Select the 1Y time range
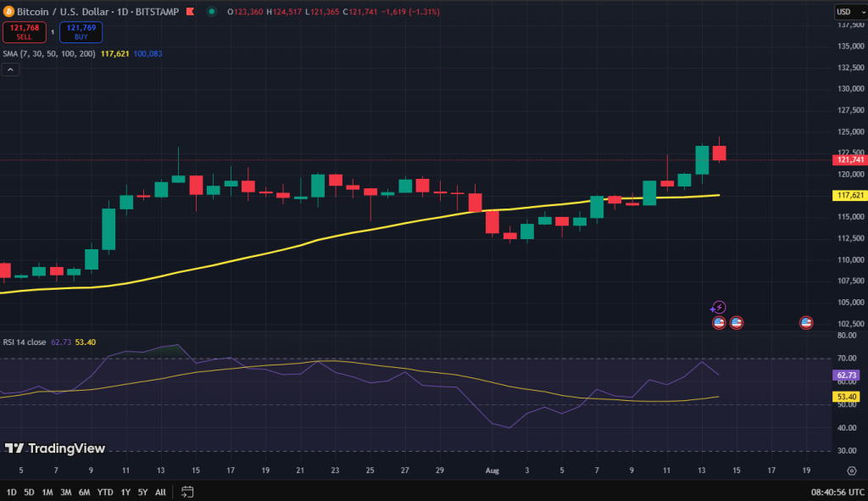The image size is (868, 501). pyautogui.click(x=125, y=493)
